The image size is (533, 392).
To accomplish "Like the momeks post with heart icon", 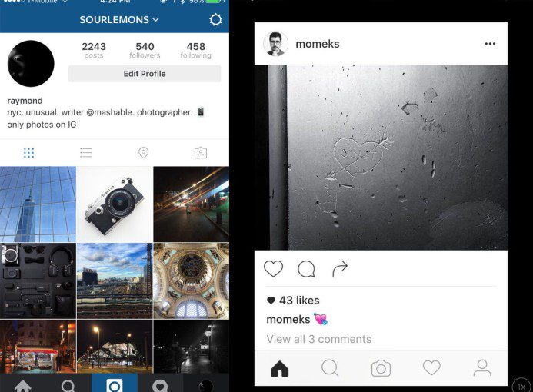I will (x=273, y=269).
